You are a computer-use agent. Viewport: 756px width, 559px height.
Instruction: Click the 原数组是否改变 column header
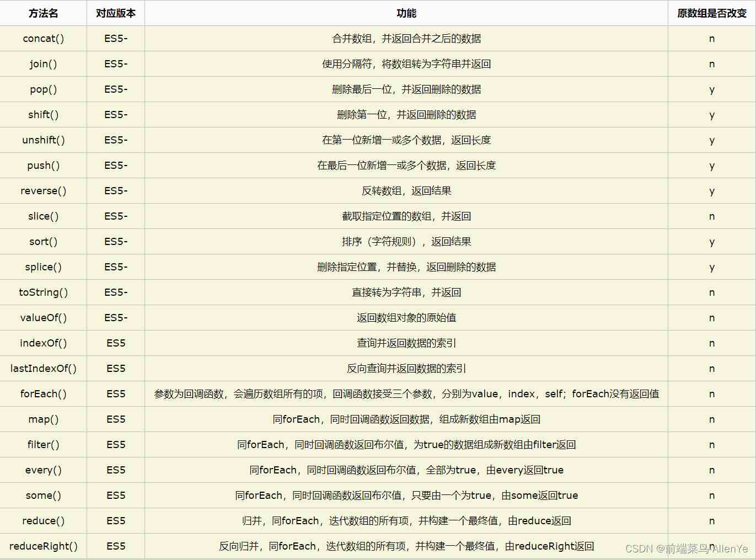711,13
